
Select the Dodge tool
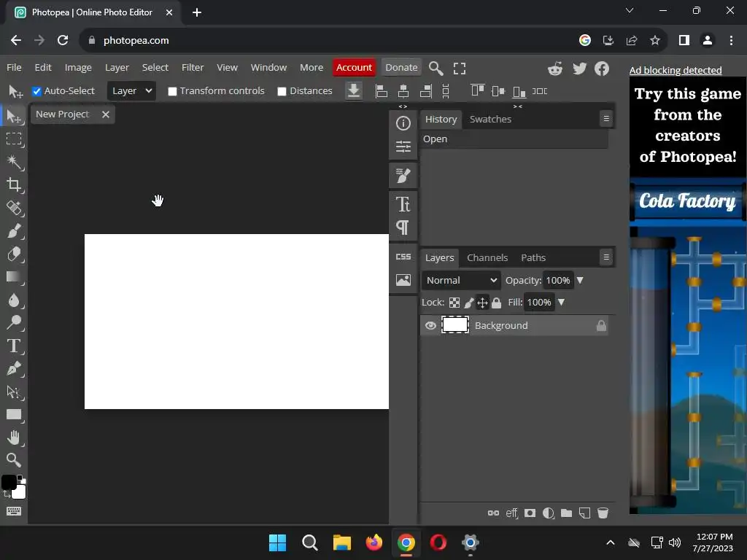click(x=14, y=323)
